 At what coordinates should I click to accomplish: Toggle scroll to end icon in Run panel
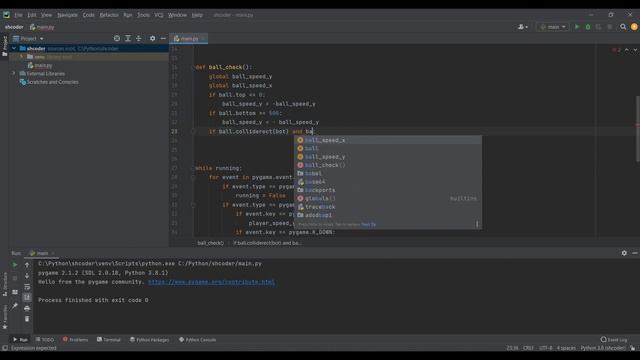[27, 298]
